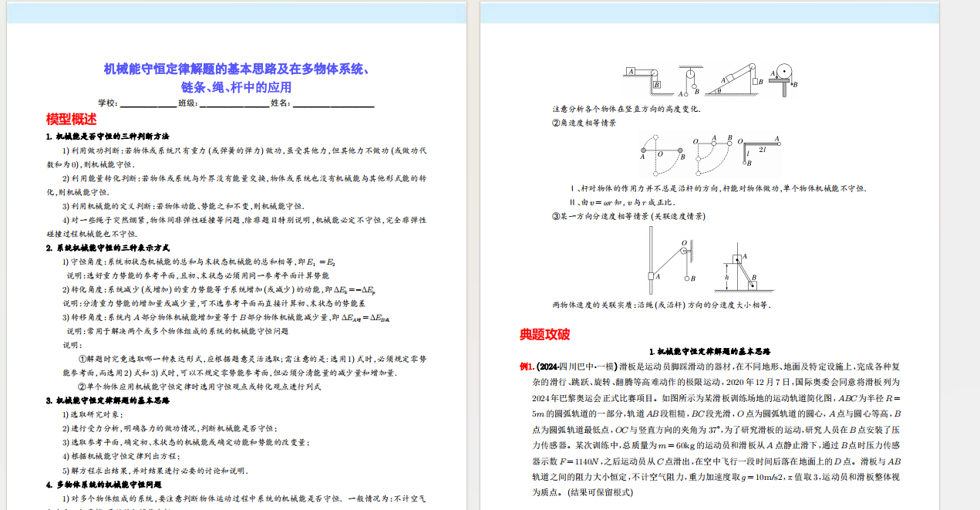Click the step starting 2) 进行受力分析
This screenshot has width=980, height=510.
coord(170,428)
